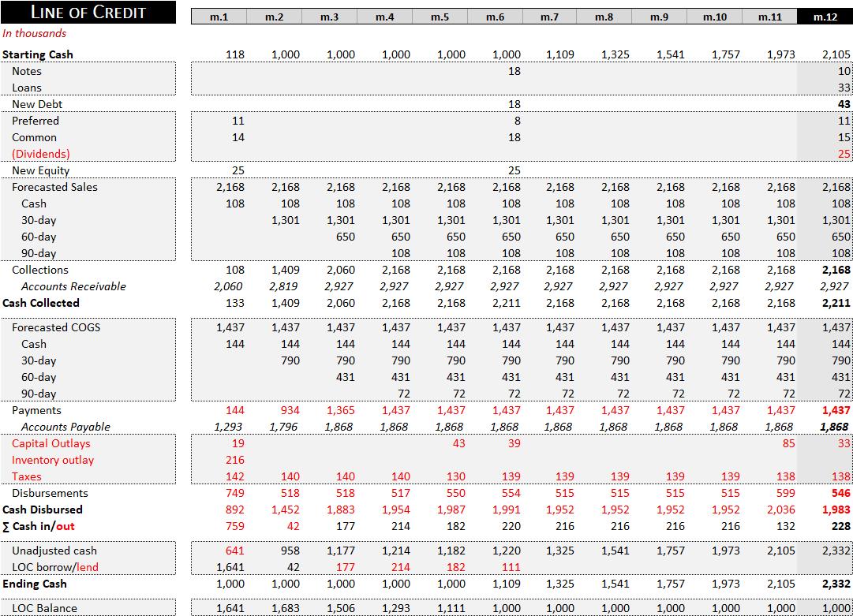Click Starting Cash value 118 in m.1
The height and width of the screenshot is (616, 853).
pyautogui.click(x=235, y=54)
